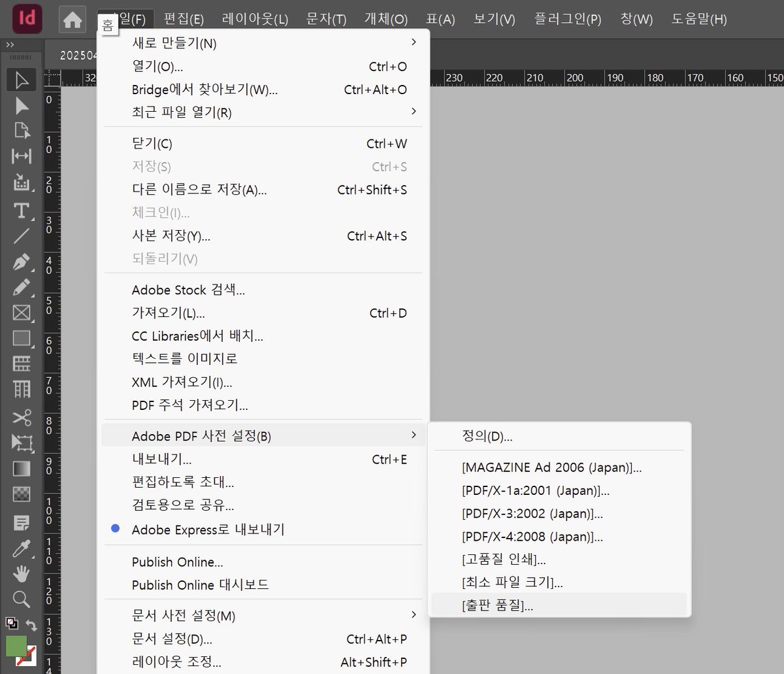
Task: Choose 검토용으로 공유... entry
Action: (263, 505)
